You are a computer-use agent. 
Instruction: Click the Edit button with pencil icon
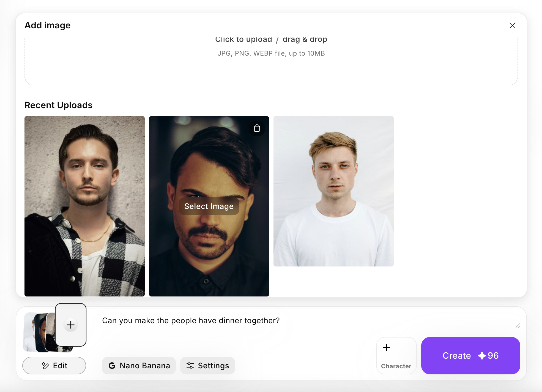pyautogui.click(x=54, y=366)
